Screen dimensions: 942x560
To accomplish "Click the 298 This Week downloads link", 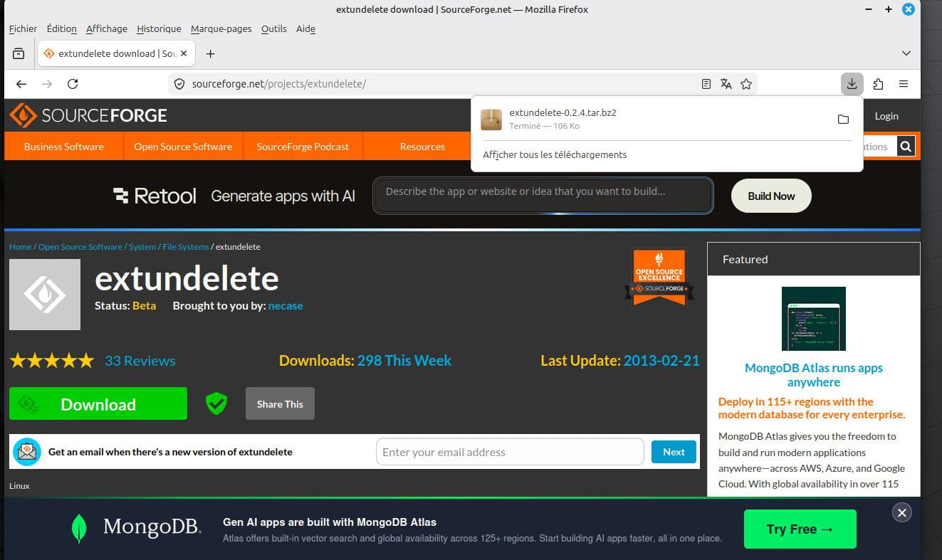I will (x=404, y=361).
